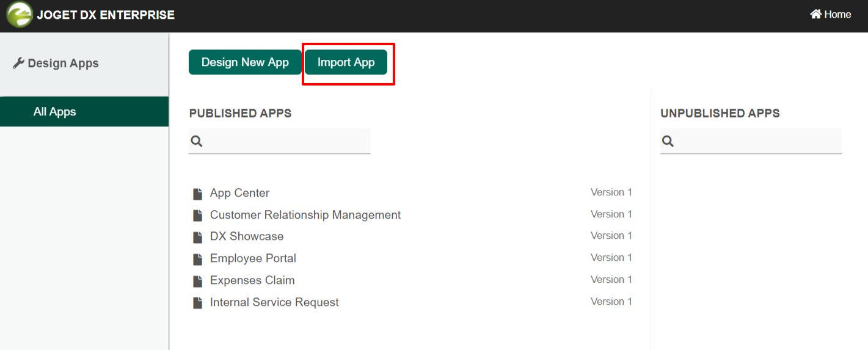This screenshot has width=868, height=350.
Task: Open the Employee Portal app link
Action: click(253, 258)
